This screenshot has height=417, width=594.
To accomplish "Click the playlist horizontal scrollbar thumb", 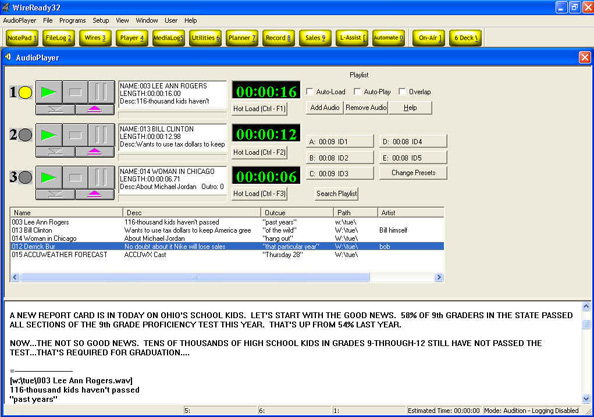I will point(195,277).
